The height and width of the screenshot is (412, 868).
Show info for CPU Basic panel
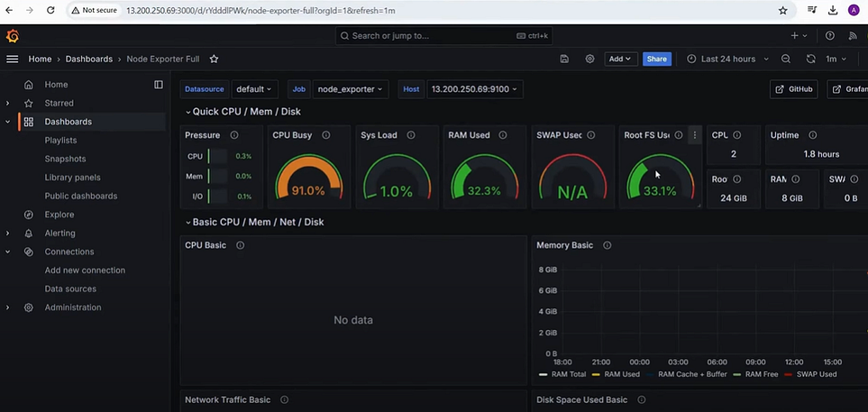(241, 245)
